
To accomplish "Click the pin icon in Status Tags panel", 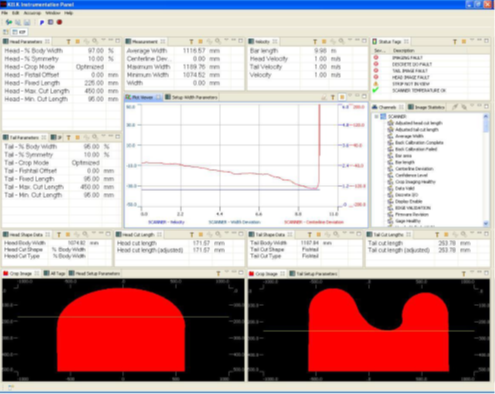I will tap(455, 42).
